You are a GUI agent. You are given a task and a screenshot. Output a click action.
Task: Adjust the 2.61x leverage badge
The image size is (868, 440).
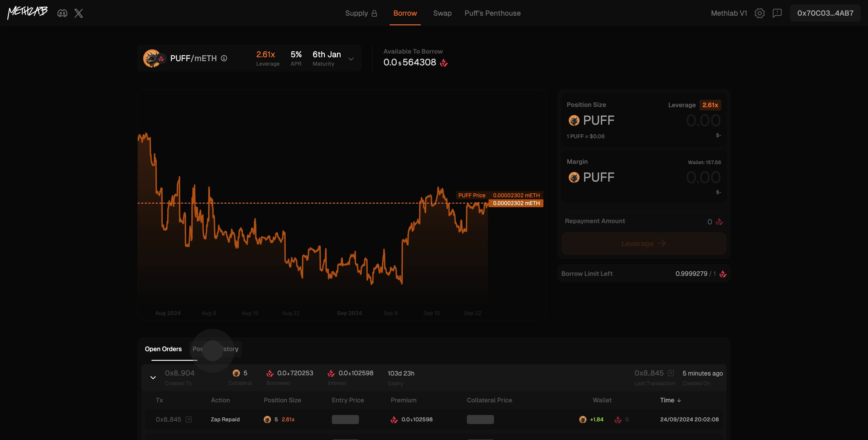(x=710, y=105)
